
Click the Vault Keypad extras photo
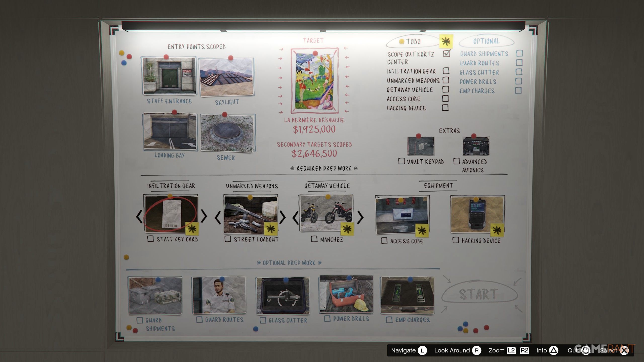tap(421, 146)
